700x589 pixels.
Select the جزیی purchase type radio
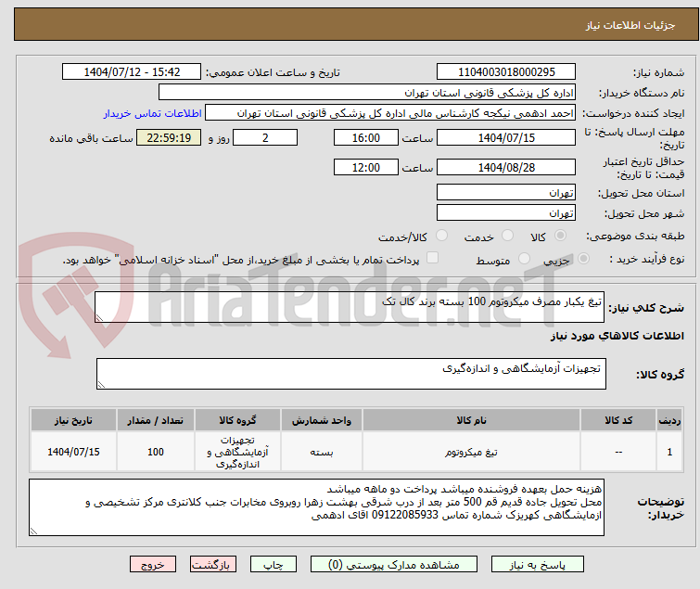583,259
